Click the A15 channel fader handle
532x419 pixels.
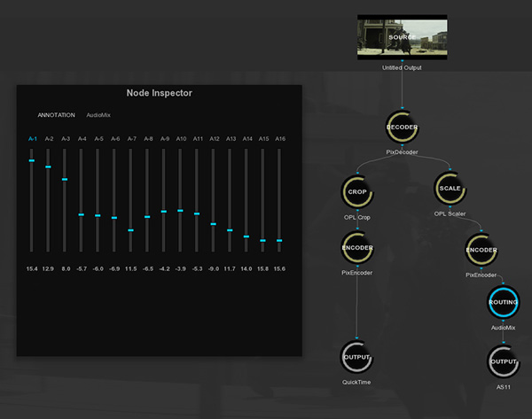coord(262,240)
